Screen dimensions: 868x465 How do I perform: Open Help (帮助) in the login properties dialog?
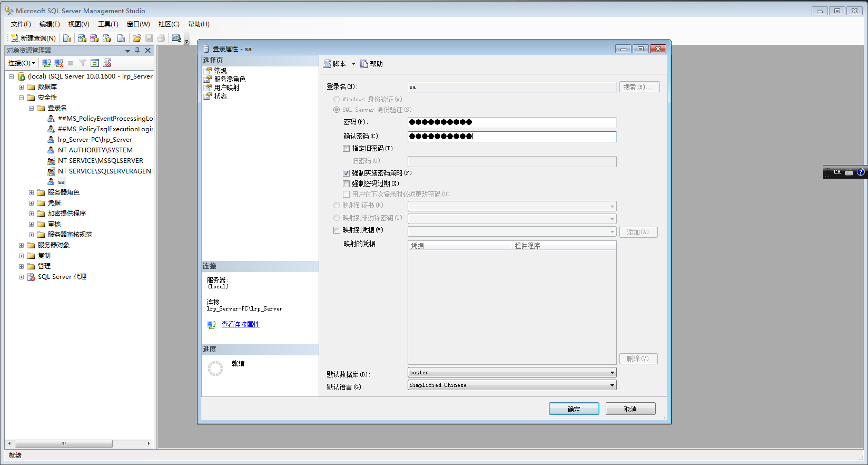(371, 64)
